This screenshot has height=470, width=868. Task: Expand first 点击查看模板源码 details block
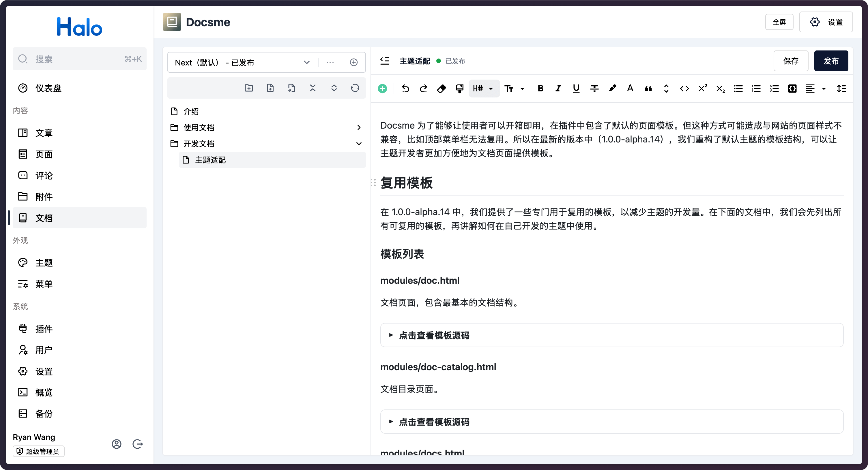[391, 335]
